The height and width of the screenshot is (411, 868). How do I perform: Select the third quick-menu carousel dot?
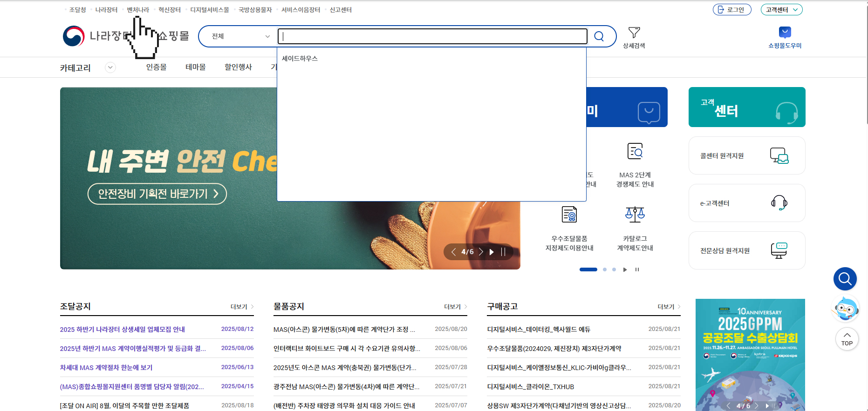(614, 270)
